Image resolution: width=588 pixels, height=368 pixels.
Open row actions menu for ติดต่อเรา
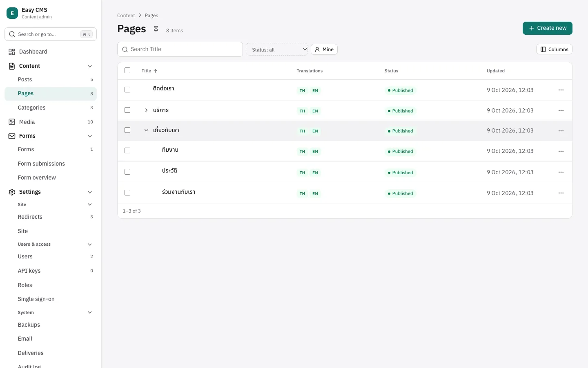click(x=561, y=90)
